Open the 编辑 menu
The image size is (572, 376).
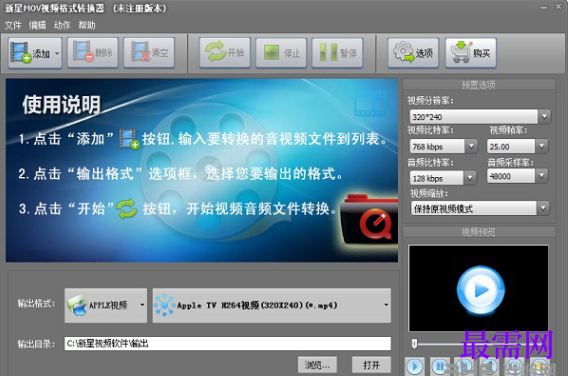click(x=38, y=25)
